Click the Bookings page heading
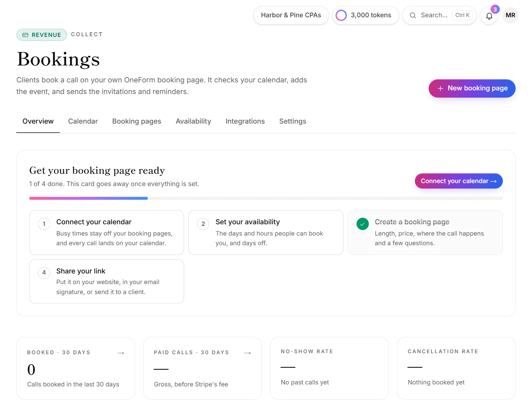This screenshot has height=409, width=532. [x=59, y=59]
